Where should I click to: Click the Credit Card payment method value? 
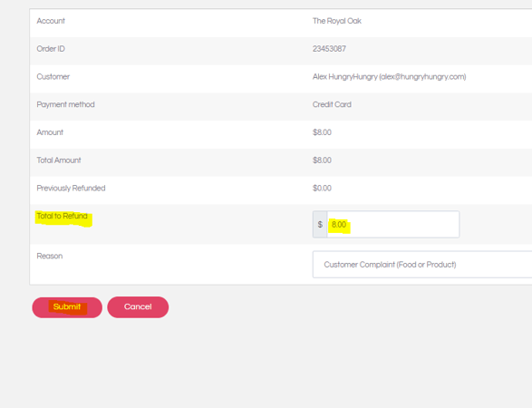point(332,104)
